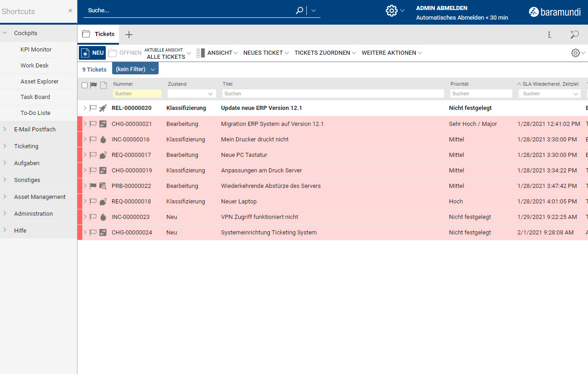Viewport: 588px width, 374px height.
Task: Click the request icon of REQ-00000018
Action: click(103, 202)
